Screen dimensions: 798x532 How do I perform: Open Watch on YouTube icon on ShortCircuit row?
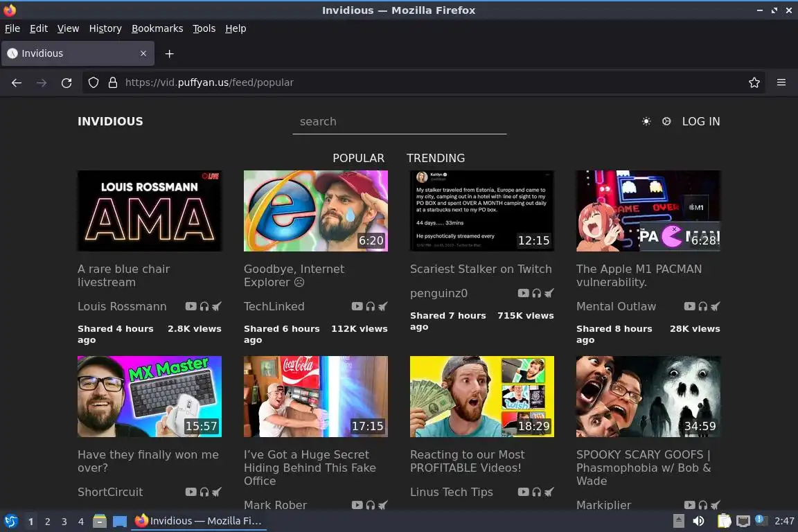point(191,492)
